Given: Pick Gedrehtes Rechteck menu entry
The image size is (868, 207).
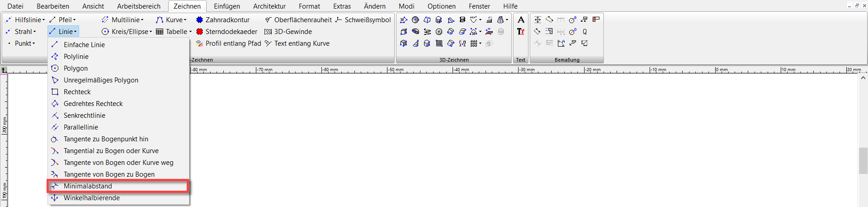Looking at the screenshot, I should click(119, 104).
